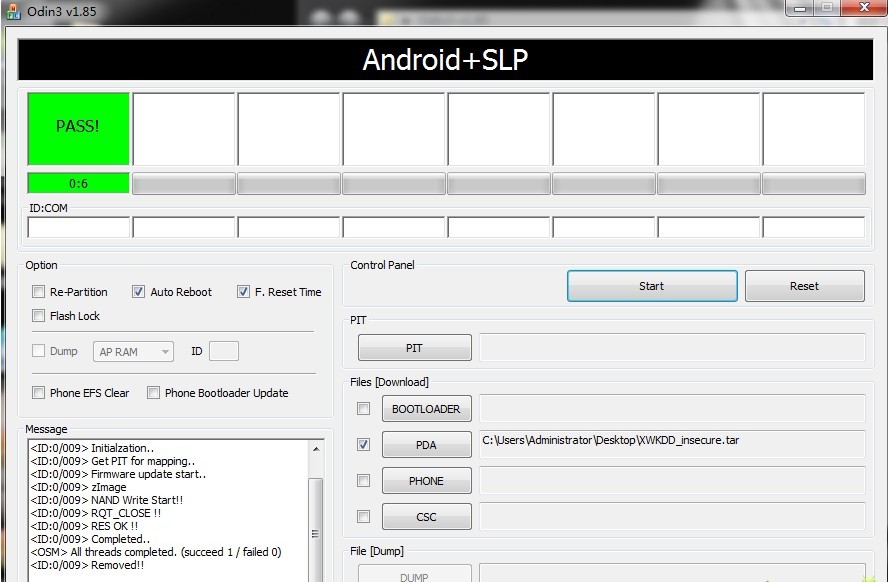The width and height of the screenshot is (888, 582).
Task: Click the 'RES OK !!' log line
Action: (x=84, y=526)
